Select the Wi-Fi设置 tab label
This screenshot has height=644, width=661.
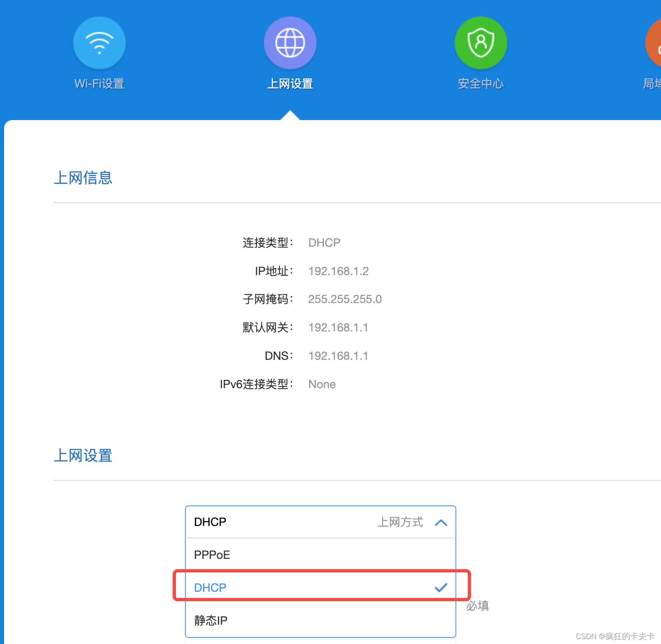point(99,84)
